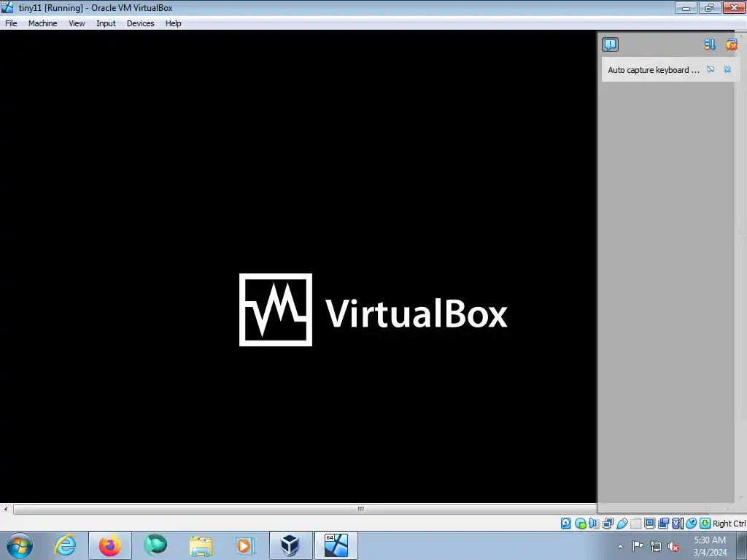Click the network tray icon
This screenshot has height=560, width=747.
click(x=656, y=546)
